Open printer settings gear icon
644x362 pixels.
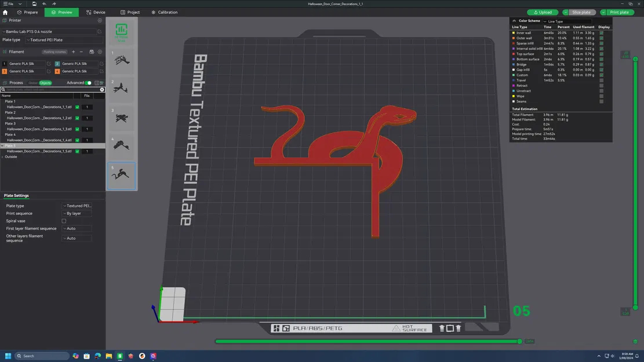pyautogui.click(x=100, y=20)
